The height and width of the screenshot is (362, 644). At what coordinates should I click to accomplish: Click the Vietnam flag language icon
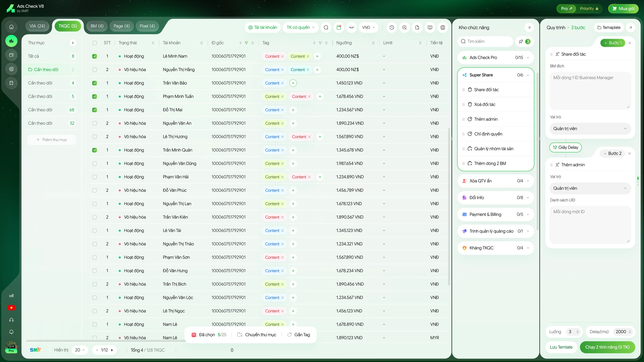coord(11,308)
